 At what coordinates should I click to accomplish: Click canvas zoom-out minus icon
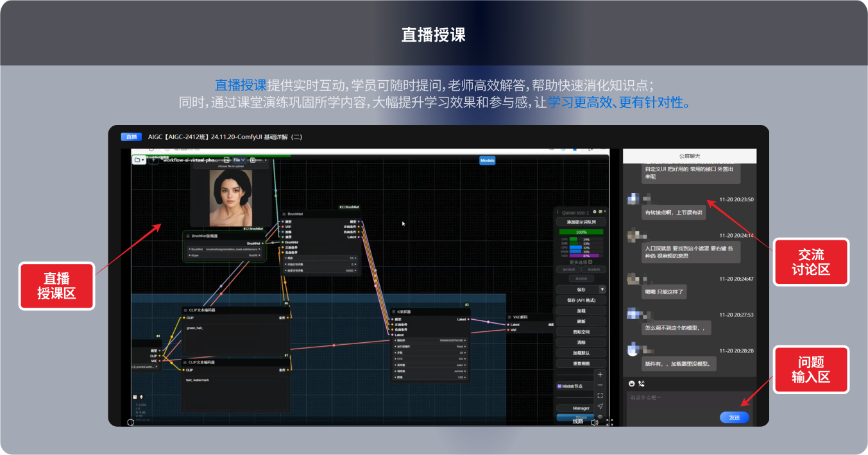(x=600, y=385)
